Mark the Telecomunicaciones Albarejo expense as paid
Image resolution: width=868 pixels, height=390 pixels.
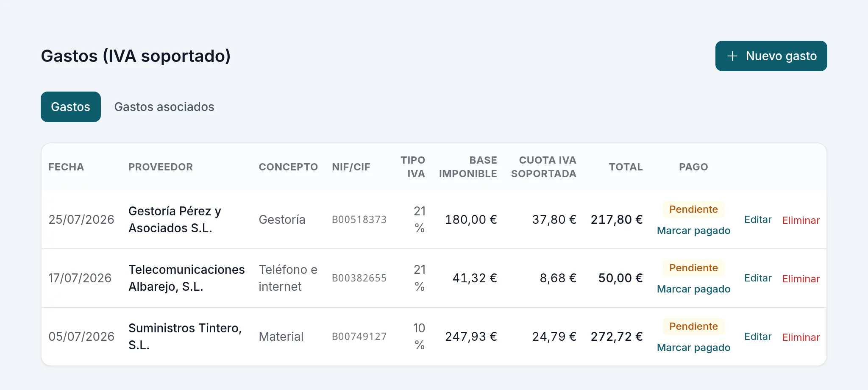click(x=693, y=289)
